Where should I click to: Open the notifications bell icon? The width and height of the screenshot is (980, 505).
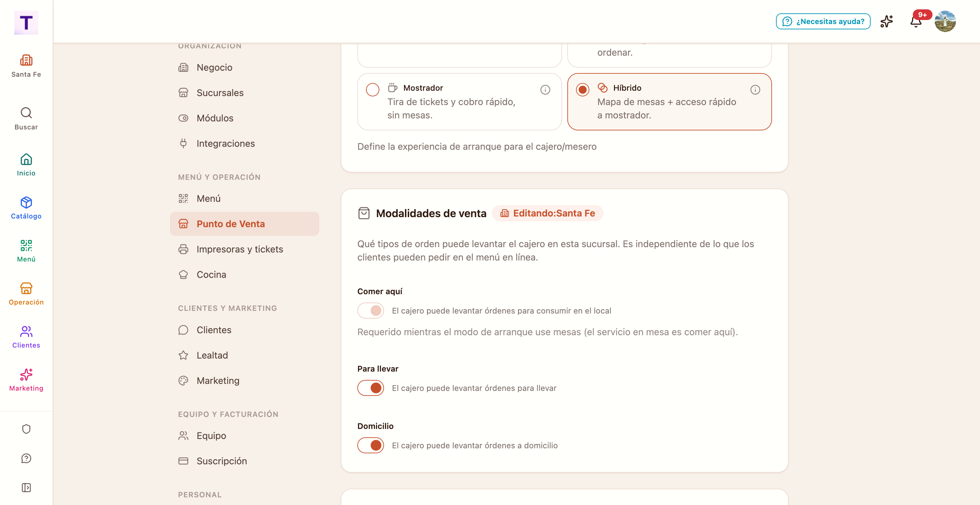click(916, 21)
